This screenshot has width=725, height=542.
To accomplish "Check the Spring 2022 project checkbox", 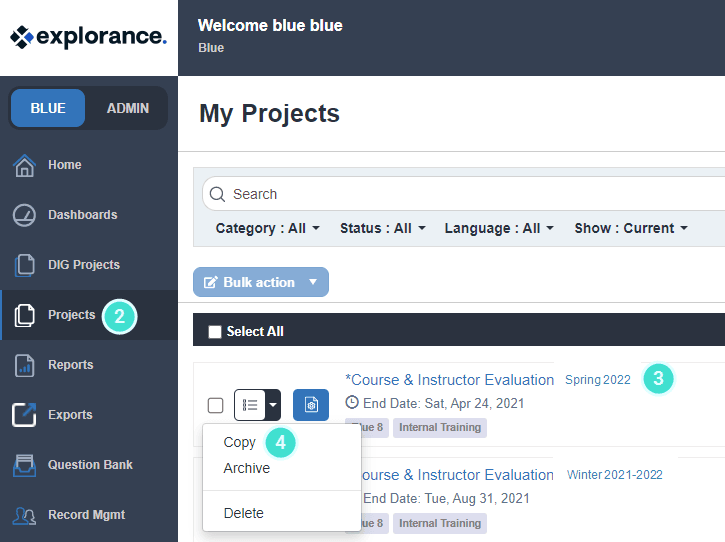I will point(215,405).
